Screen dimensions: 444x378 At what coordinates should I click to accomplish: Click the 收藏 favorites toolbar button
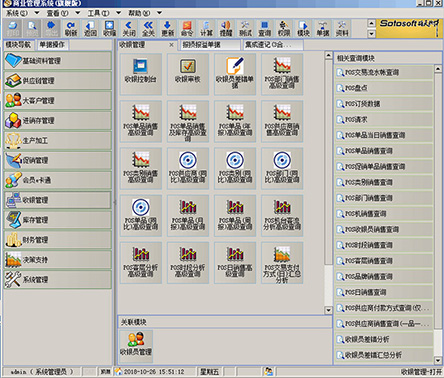coord(109,28)
